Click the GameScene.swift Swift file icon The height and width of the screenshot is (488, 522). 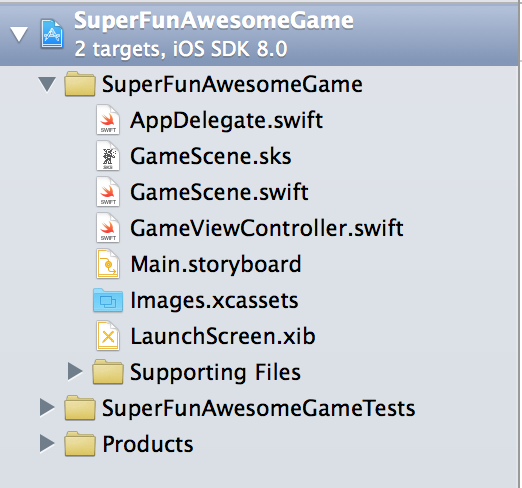(108, 192)
